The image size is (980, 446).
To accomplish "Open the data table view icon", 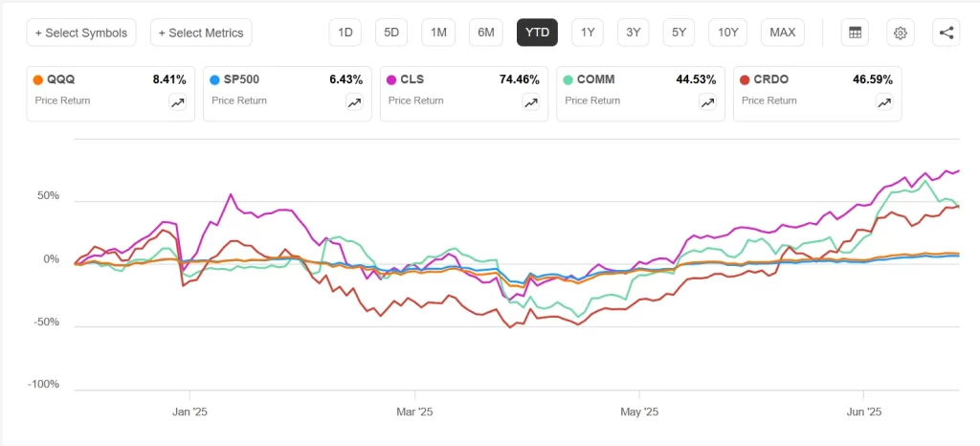I will (x=855, y=33).
